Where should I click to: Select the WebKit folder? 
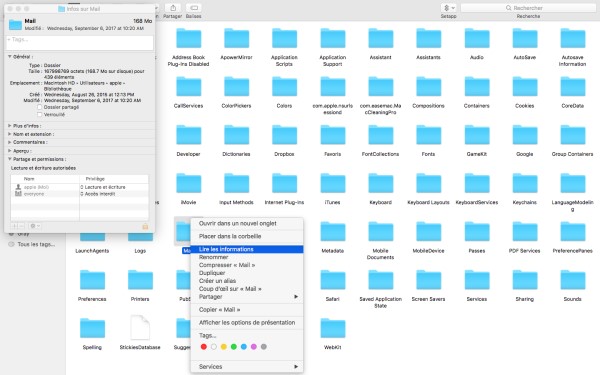tap(333, 328)
